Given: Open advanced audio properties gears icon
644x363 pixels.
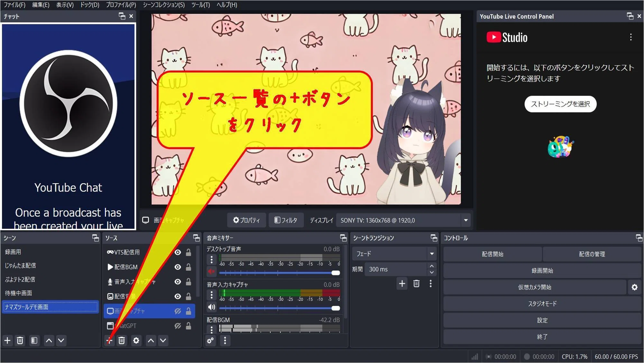Looking at the screenshot, I should (210, 340).
